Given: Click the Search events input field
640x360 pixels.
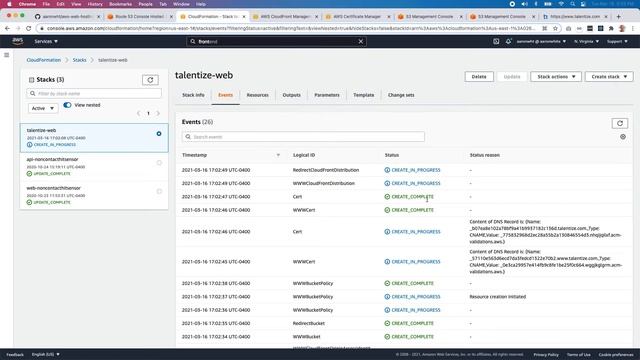Looking at the screenshot, I should tap(303, 137).
